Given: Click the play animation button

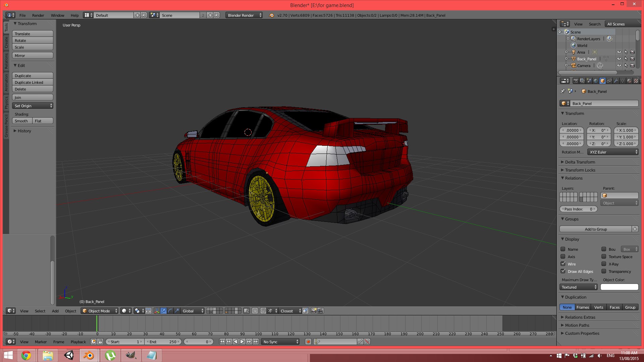Looking at the screenshot, I should [242, 342].
